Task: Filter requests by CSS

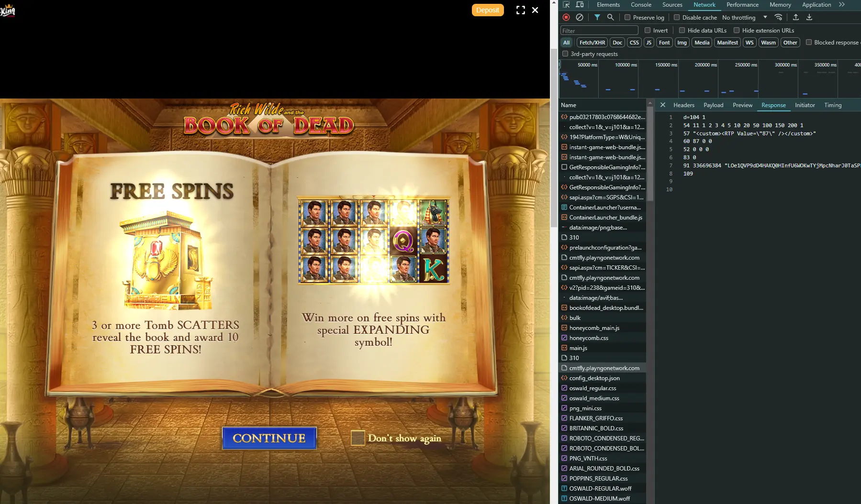Action: pyautogui.click(x=634, y=43)
